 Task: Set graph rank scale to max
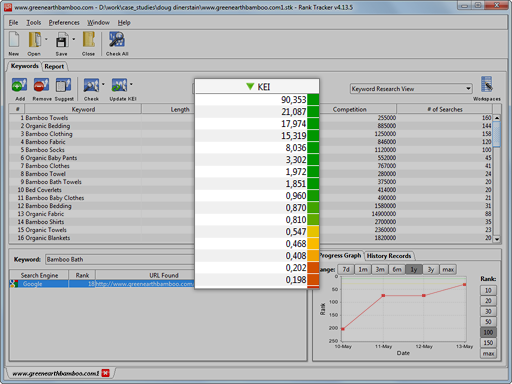[x=488, y=353]
